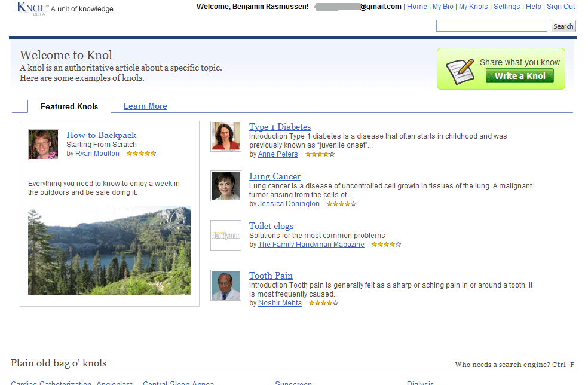This screenshot has width=588, height=385.
Task: Click star rating for How to Backpack
Action: pos(141,154)
